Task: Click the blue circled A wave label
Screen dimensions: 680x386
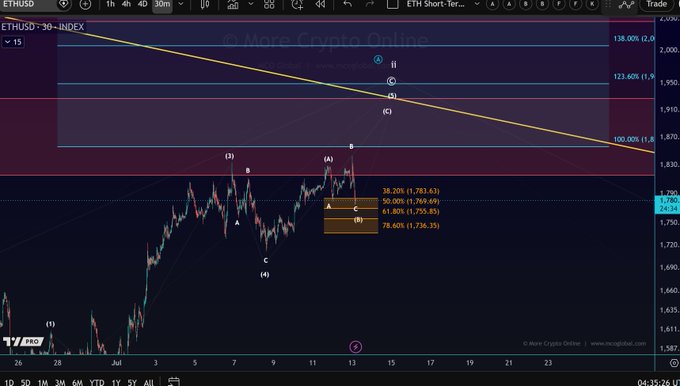Action: (378, 59)
